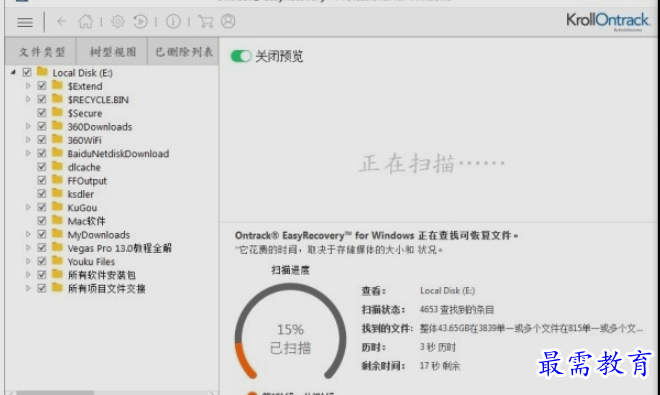
Task: Click the Local Disk (E:) folder icon
Action: [42, 72]
